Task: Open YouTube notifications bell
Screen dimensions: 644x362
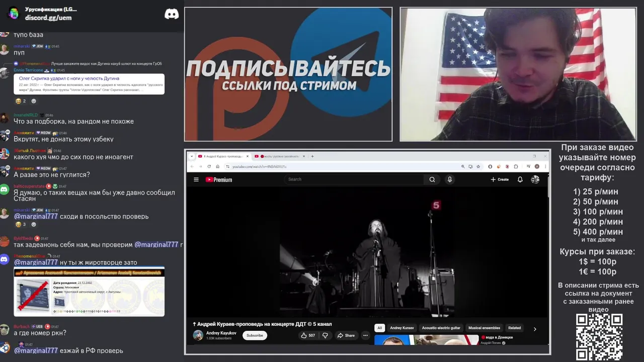Action: [x=520, y=179]
